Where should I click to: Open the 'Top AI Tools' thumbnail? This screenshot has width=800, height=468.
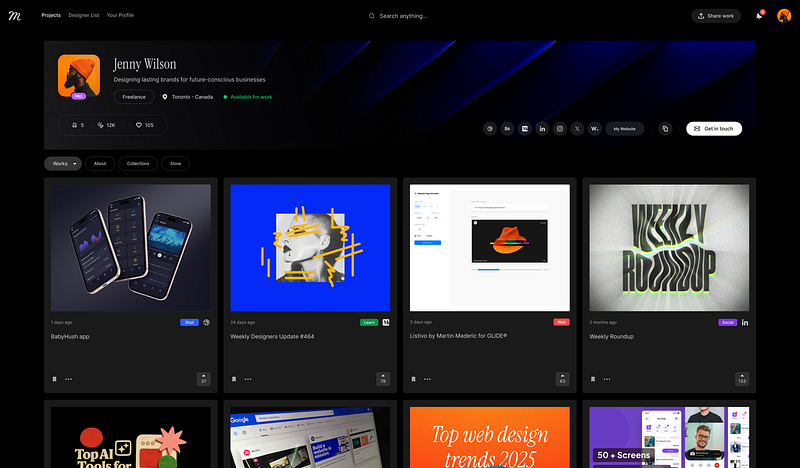(x=131, y=437)
